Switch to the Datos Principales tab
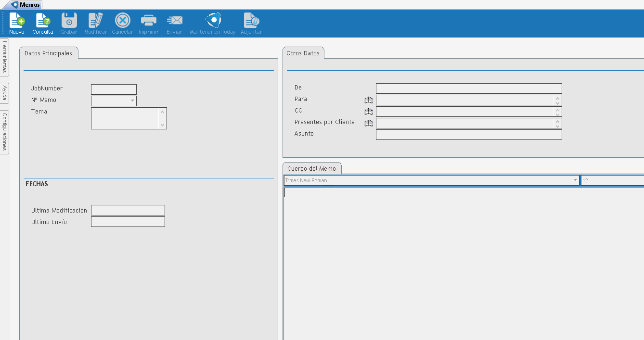This screenshot has height=340, width=644. (x=48, y=53)
